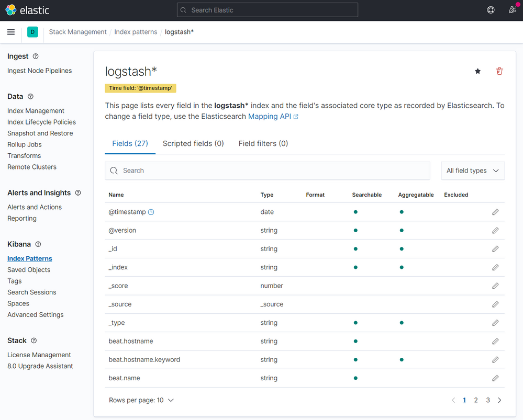
Task: Click the Index Patterns sidebar link
Action: 30,258
